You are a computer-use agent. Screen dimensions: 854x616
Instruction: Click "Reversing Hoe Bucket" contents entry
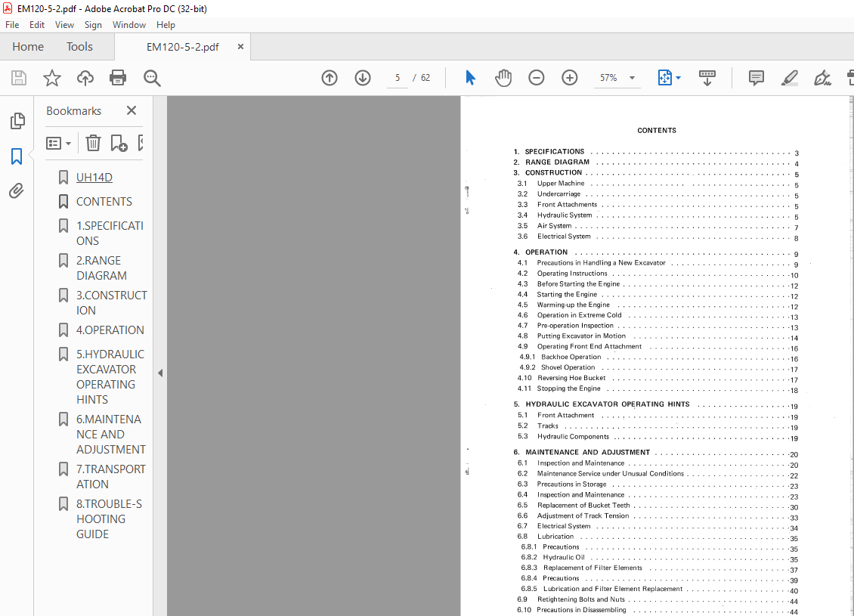coord(571,378)
